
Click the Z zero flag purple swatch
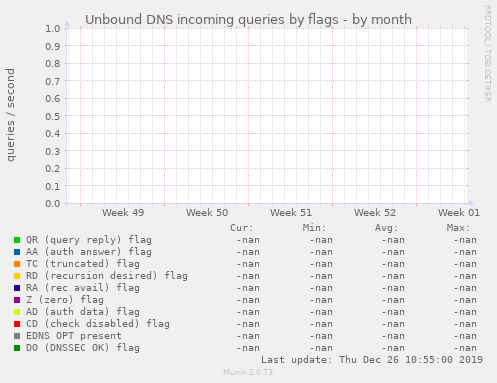coord(17,300)
